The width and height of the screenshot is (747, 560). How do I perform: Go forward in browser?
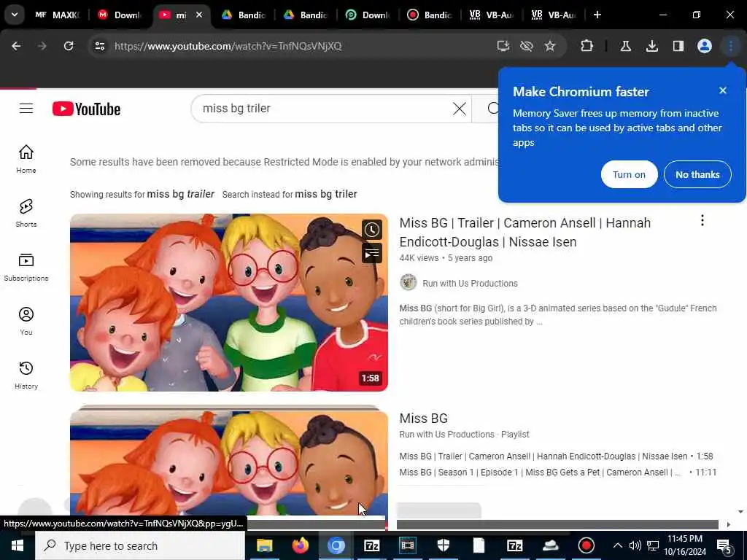click(x=42, y=46)
